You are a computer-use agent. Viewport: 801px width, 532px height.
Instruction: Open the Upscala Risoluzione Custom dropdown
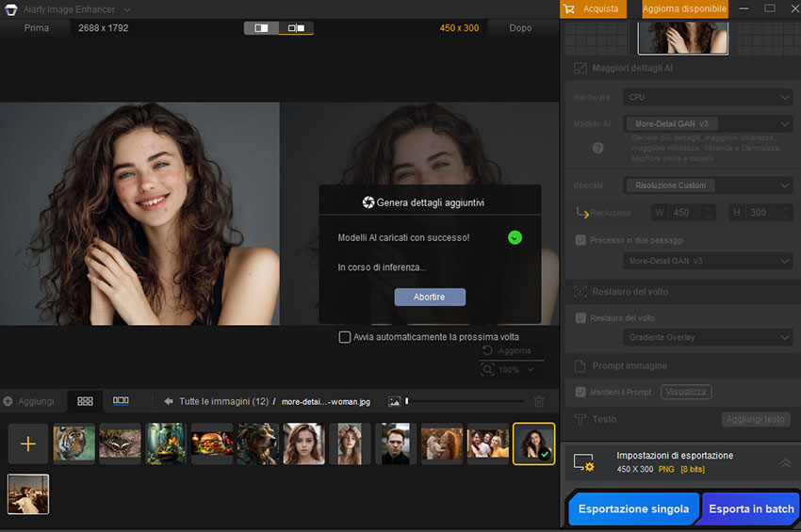coord(708,185)
